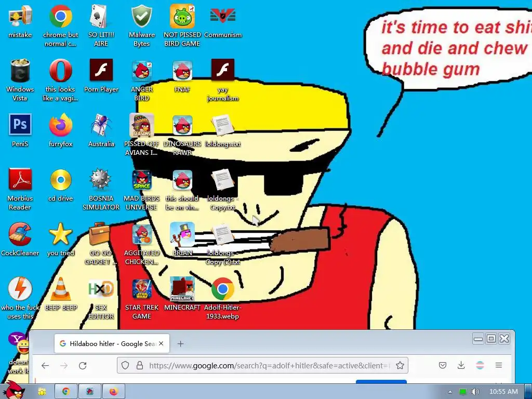Open the Malware Bytes shield icon

(x=141, y=16)
